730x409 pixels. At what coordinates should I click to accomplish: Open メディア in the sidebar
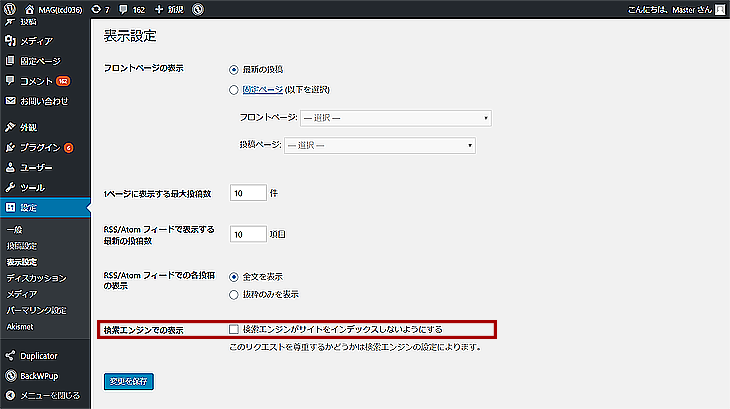pyautogui.click(x=35, y=41)
